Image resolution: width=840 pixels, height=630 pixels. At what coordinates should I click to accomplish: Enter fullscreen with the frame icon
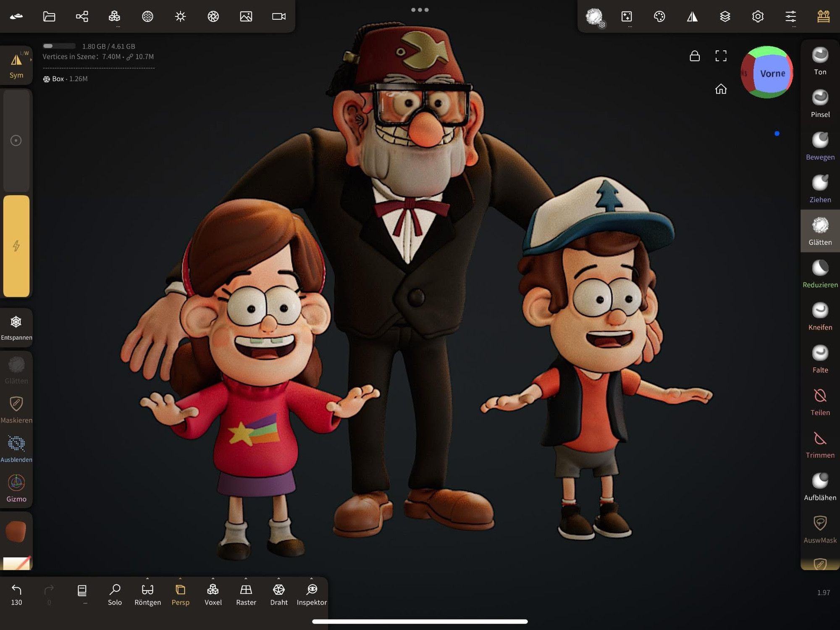(721, 56)
